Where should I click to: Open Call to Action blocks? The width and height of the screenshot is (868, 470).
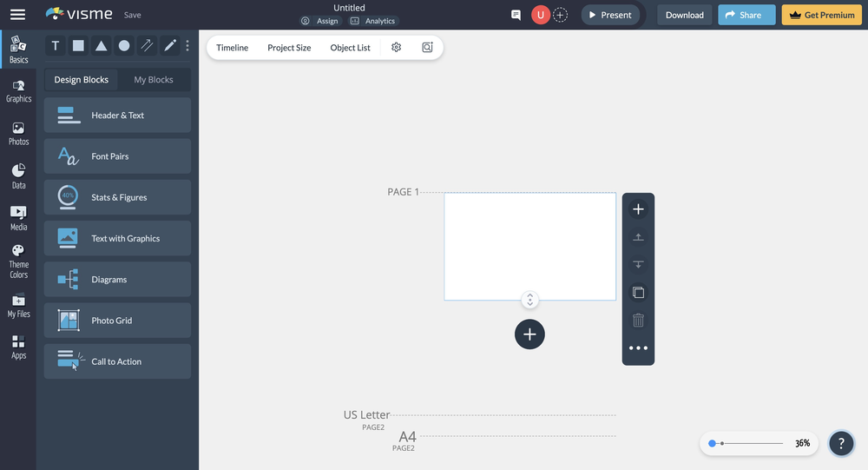tap(117, 361)
